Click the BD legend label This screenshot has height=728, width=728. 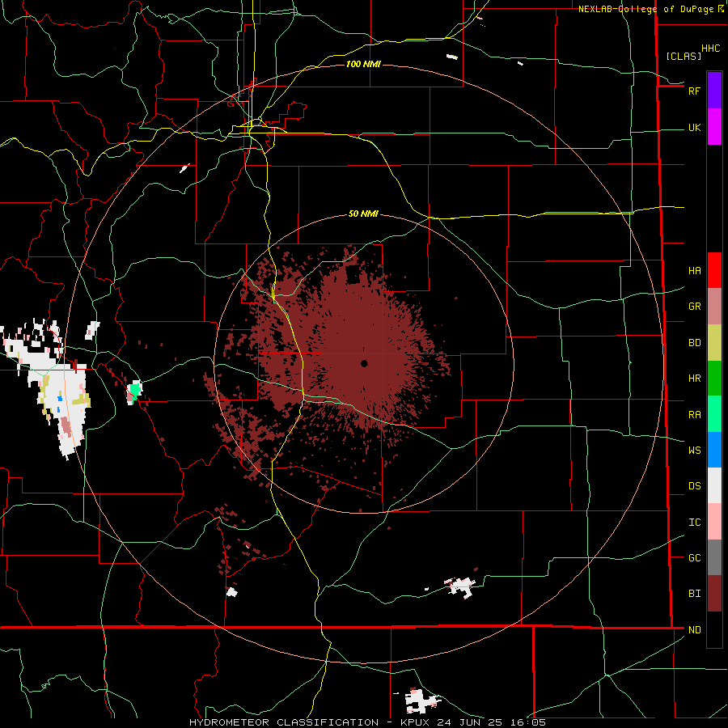coord(694,342)
